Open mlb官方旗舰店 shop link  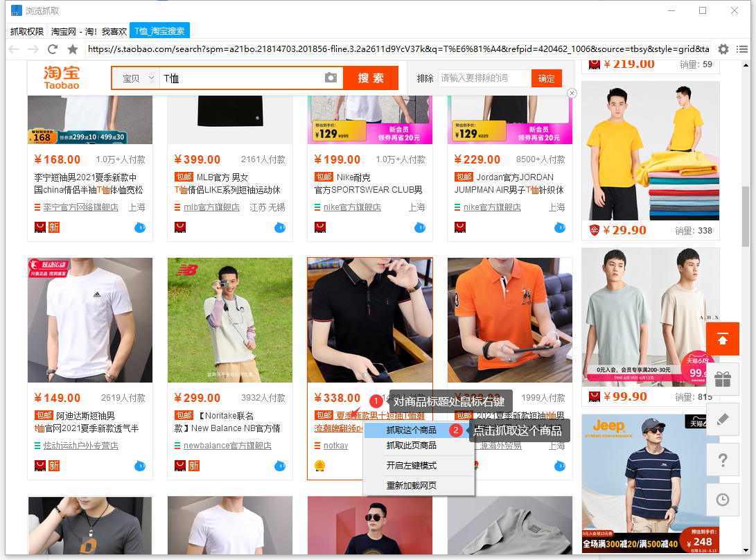[x=211, y=207]
